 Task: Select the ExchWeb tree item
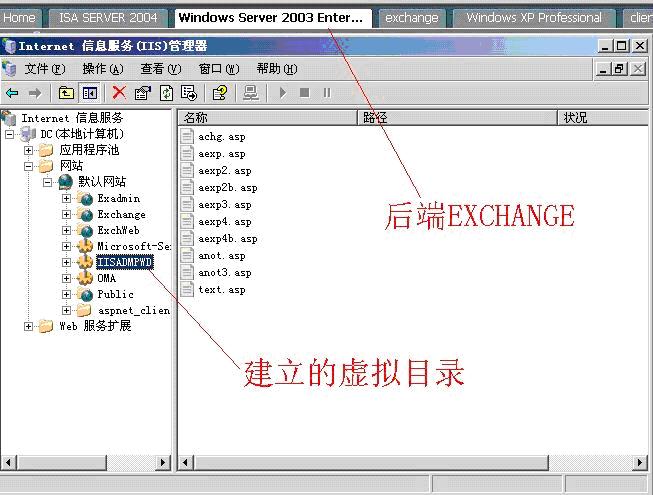[118, 230]
